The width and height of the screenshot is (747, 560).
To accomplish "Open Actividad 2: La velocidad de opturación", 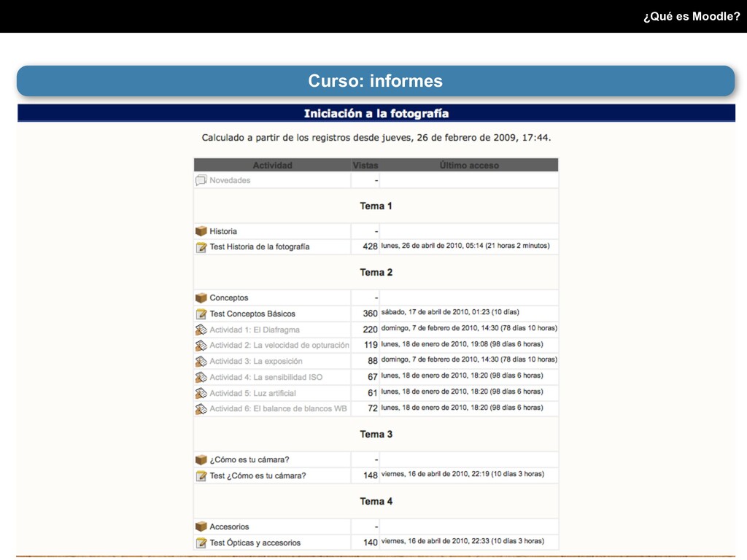I will click(x=279, y=345).
